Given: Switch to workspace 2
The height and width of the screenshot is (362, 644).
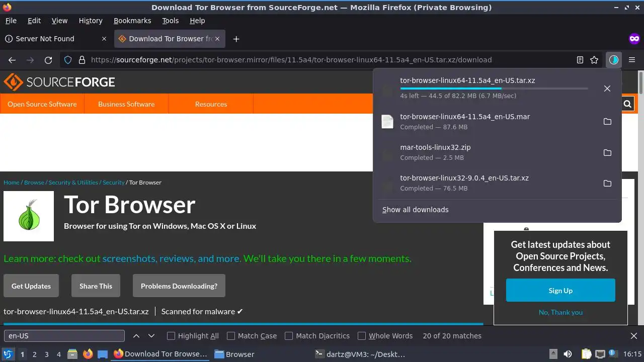Looking at the screenshot, I should (x=34, y=354).
